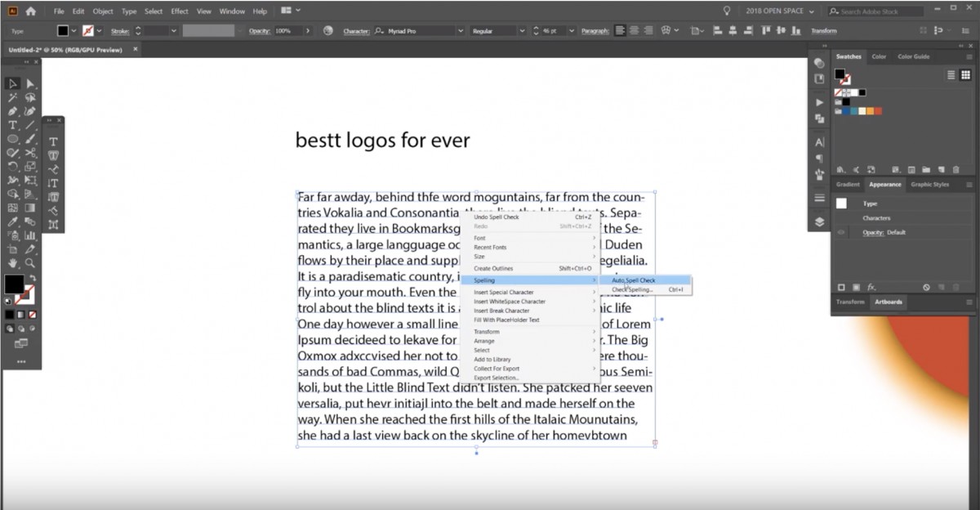The width and height of the screenshot is (980, 510).
Task: Switch to the Graphic Styles tab
Action: [x=929, y=185]
